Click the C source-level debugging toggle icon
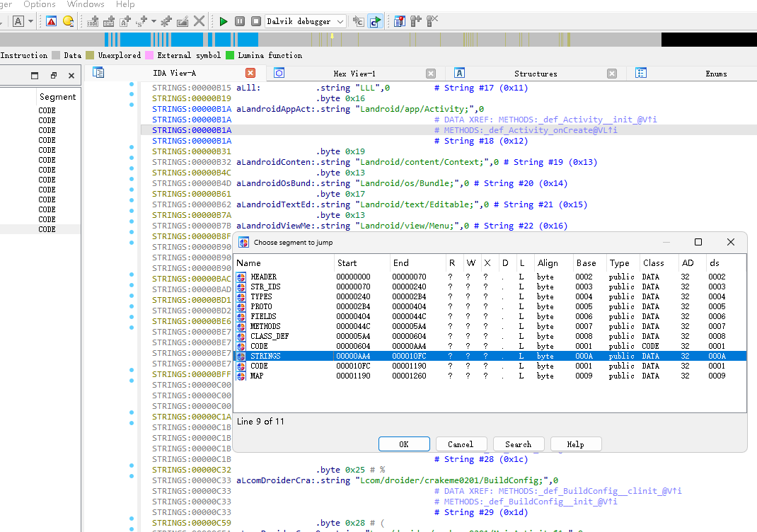757x532 pixels. point(375,21)
